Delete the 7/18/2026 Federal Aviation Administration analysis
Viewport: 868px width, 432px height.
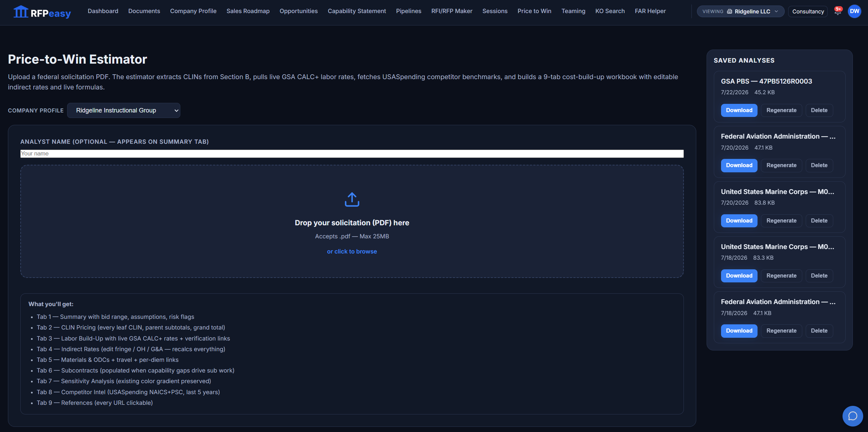[x=819, y=331]
